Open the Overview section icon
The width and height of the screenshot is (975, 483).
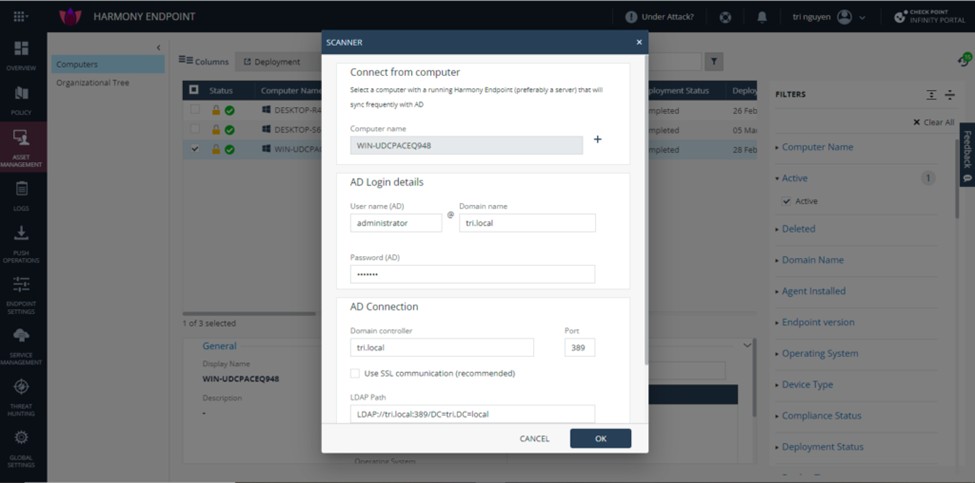tap(21, 49)
